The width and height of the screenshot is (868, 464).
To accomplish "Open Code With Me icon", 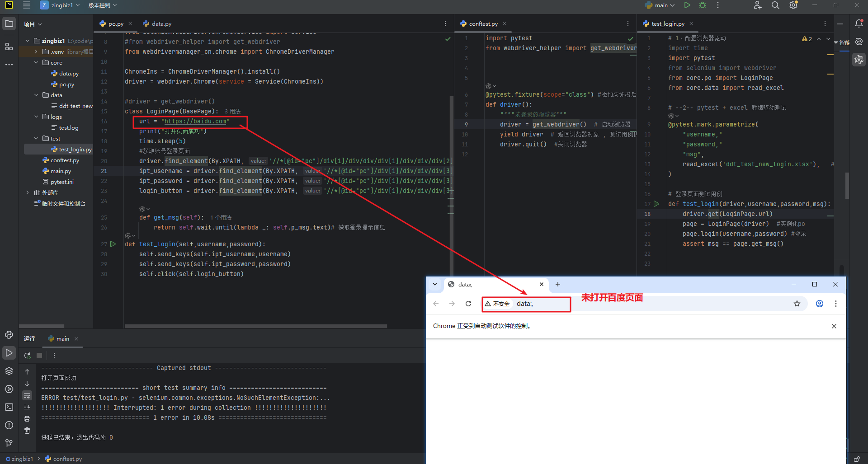I will (x=758, y=5).
